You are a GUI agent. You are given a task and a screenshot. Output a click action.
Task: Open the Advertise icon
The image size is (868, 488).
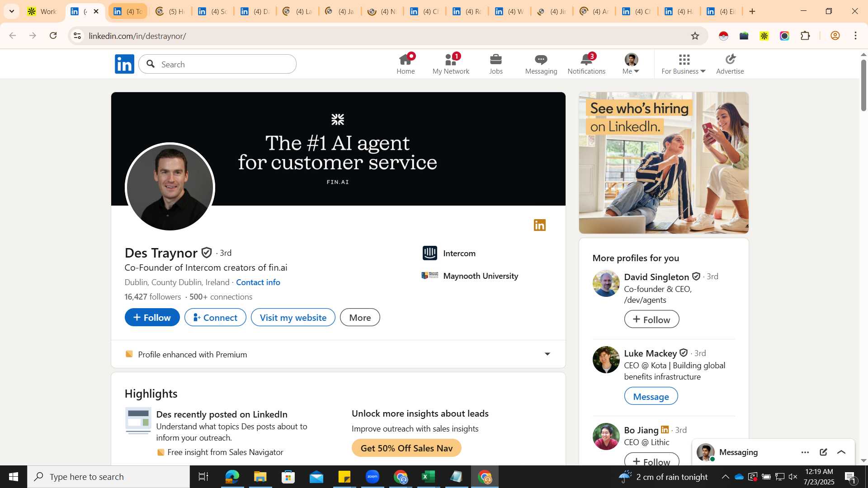[730, 64]
